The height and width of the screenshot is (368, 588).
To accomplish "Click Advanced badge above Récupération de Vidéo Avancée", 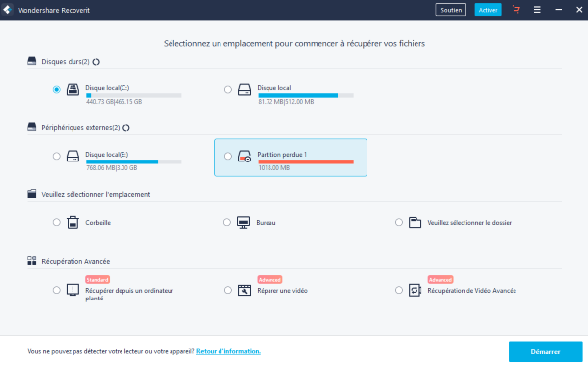I will pyautogui.click(x=440, y=280).
